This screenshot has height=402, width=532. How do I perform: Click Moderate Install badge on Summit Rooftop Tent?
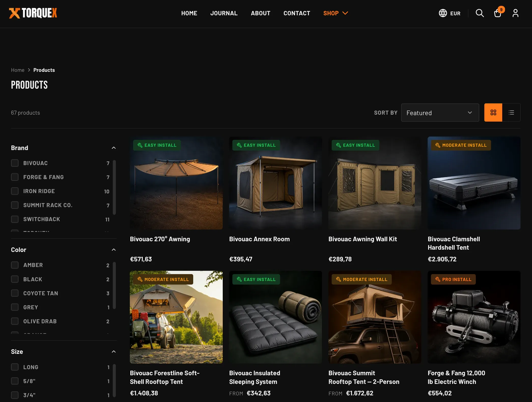[x=362, y=279]
